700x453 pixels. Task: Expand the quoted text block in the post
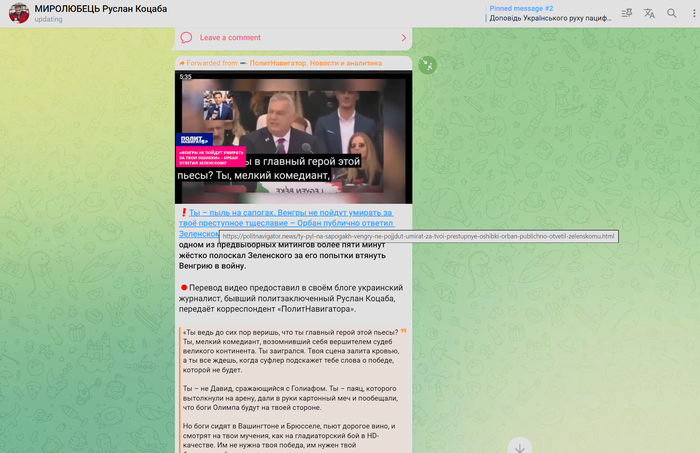[x=292, y=380]
